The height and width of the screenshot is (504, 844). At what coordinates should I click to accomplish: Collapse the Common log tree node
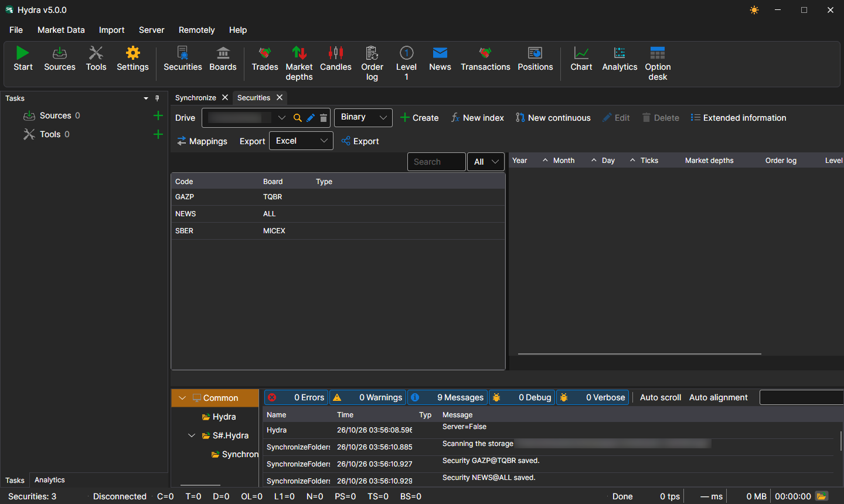(x=182, y=398)
